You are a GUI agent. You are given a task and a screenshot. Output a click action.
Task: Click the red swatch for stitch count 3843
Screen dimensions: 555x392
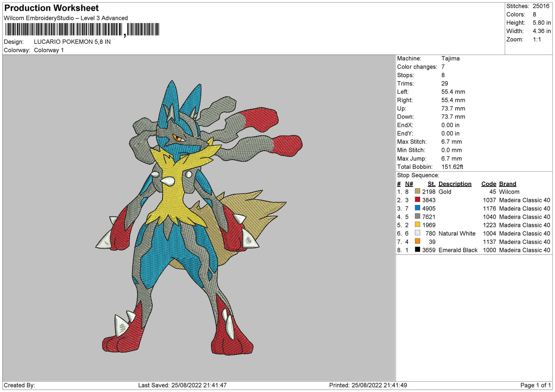pyautogui.click(x=417, y=200)
